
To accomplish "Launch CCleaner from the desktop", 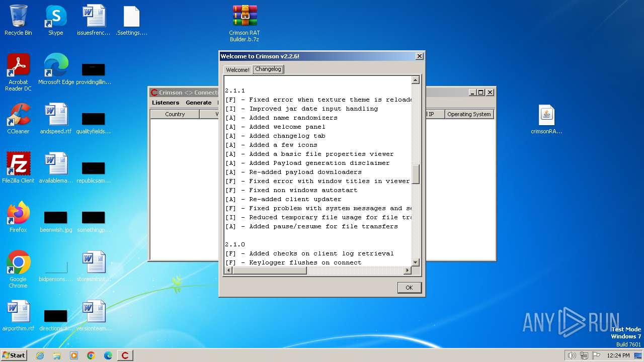I will 18,119.
